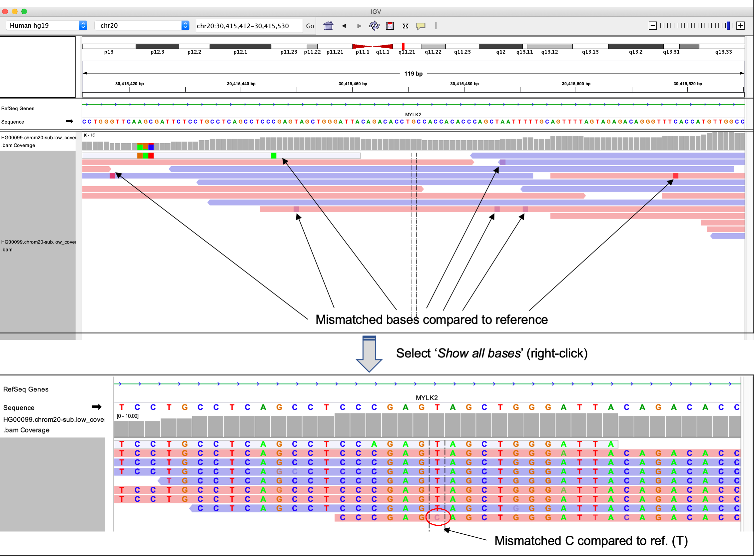754x560 pixels.
Task: Flip strand using Sequence track arrow
Action: [x=70, y=121]
